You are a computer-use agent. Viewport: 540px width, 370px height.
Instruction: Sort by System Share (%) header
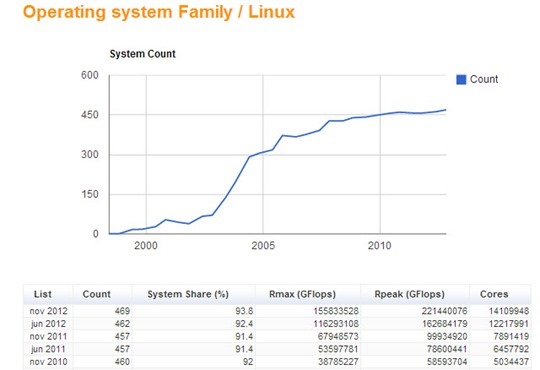tap(188, 294)
